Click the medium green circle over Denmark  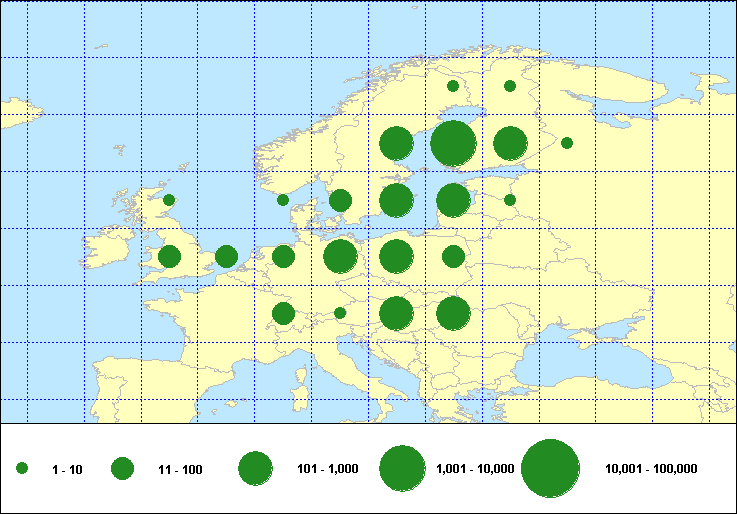tap(340, 200)
